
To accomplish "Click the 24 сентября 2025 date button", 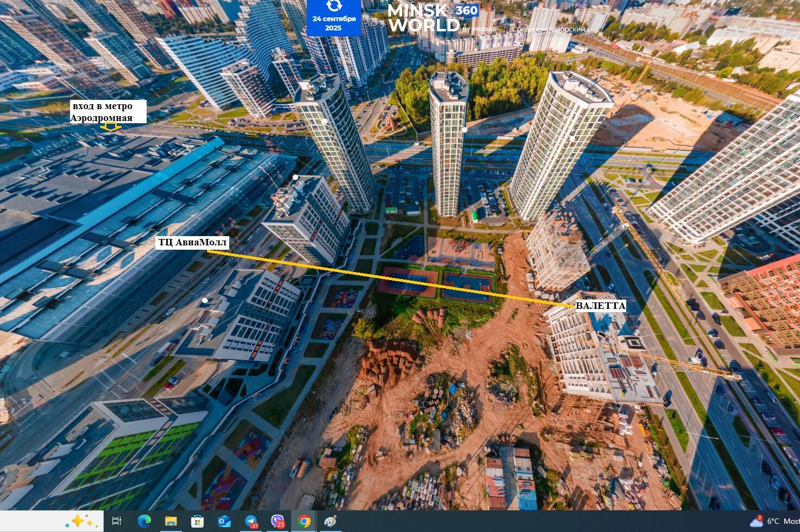I will tap(334, 23).
